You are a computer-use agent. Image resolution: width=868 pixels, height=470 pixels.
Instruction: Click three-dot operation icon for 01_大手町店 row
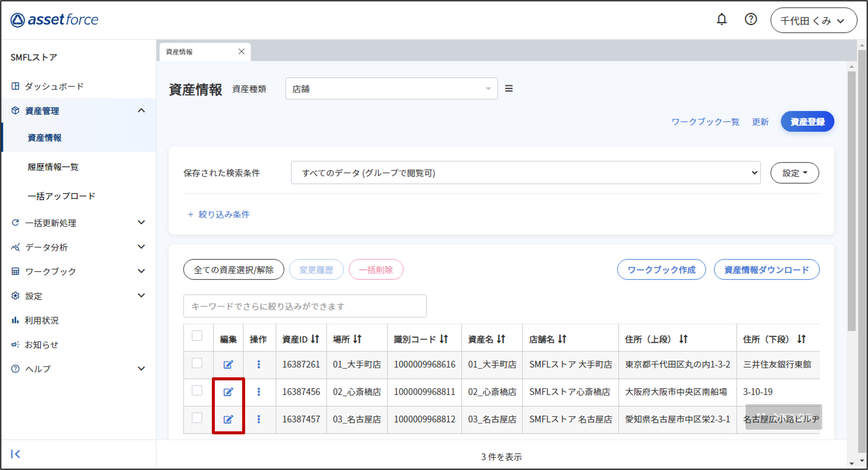click(258, 364)
